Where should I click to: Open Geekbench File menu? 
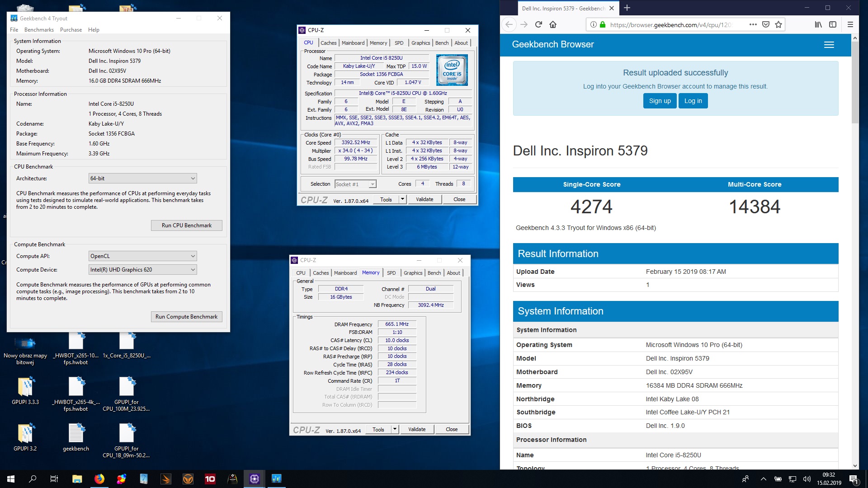(x=14, y=30)
